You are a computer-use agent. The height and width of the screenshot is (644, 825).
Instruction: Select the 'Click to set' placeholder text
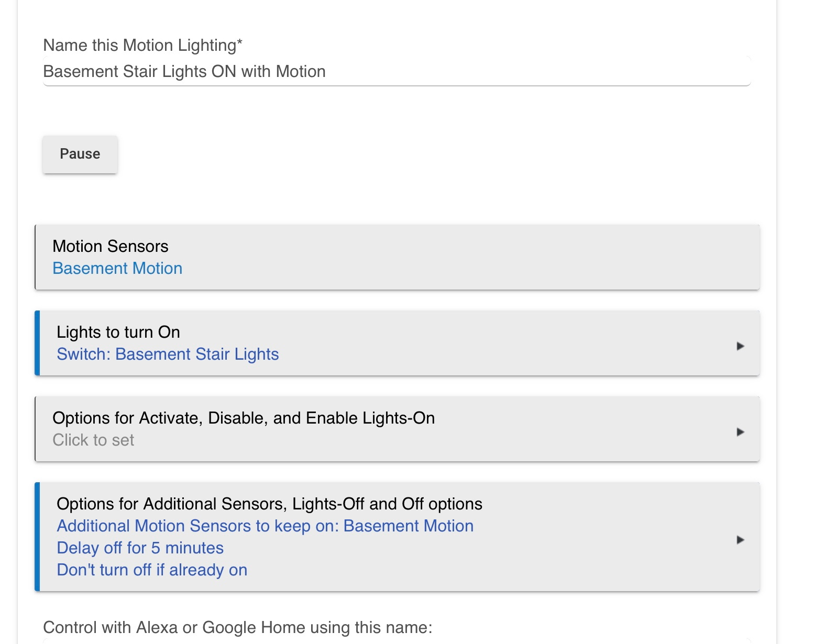point(93,440)
